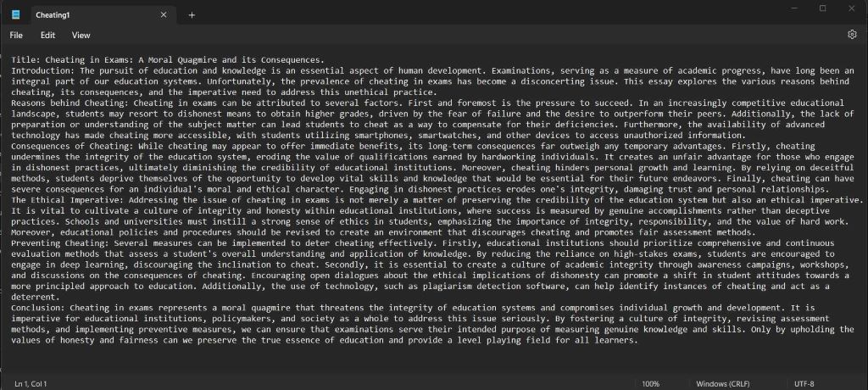Click the Notepad app icon in title bar
Screen dimensions: 868x390
pos(16,15)
